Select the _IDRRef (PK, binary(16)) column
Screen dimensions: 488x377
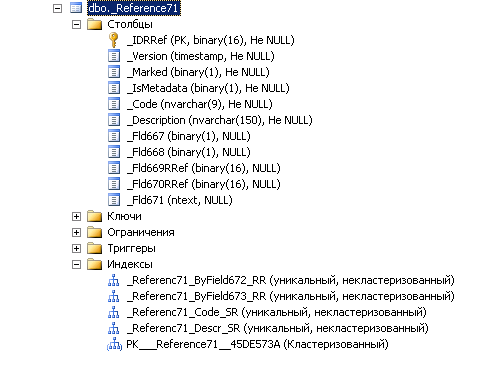tap(211, 40)
